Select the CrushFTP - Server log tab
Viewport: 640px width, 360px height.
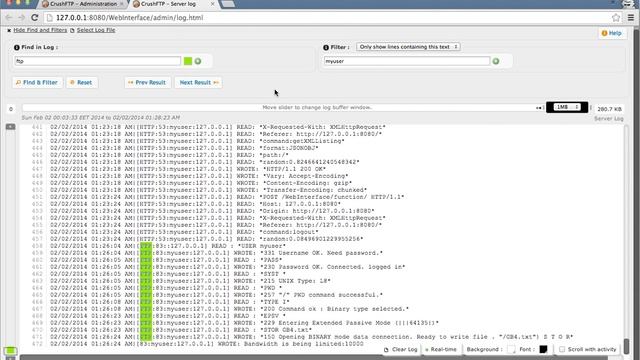[169, 4]
